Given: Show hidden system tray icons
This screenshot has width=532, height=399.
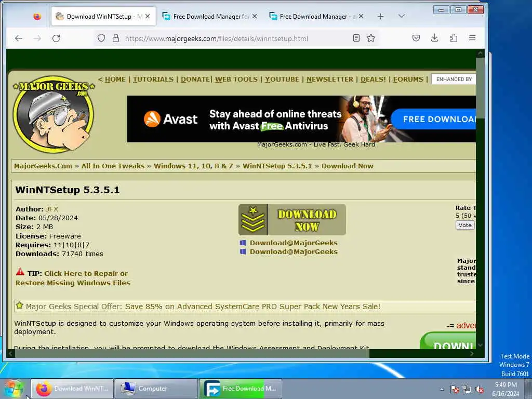Looking at the screenshot, I should point(442,390).
